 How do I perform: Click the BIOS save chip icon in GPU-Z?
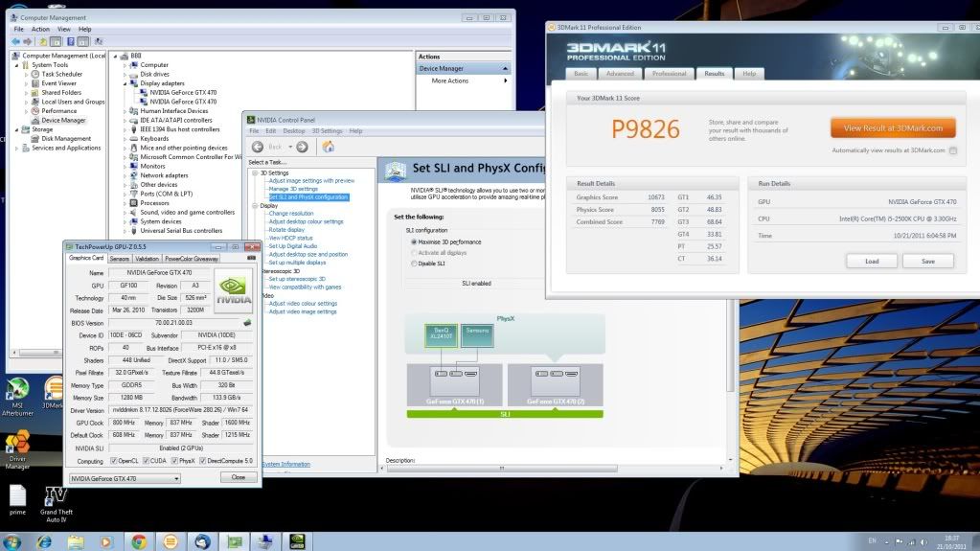(x=247, y=323)
